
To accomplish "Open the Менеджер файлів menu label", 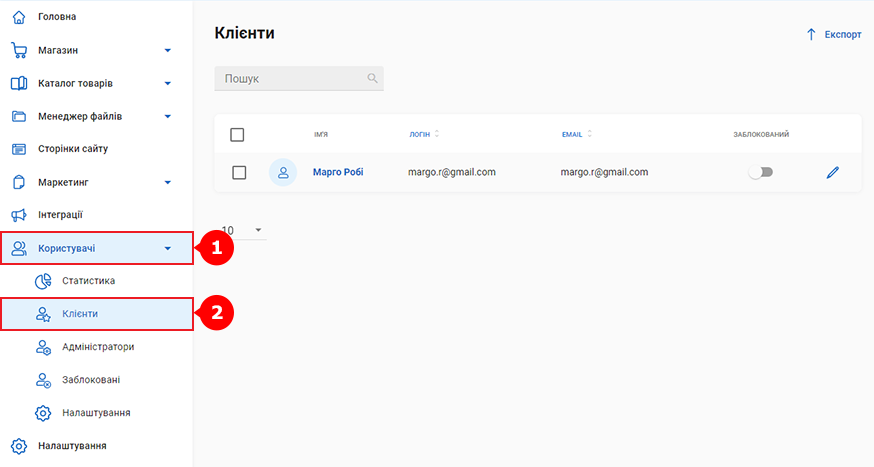I will [80, 116].
